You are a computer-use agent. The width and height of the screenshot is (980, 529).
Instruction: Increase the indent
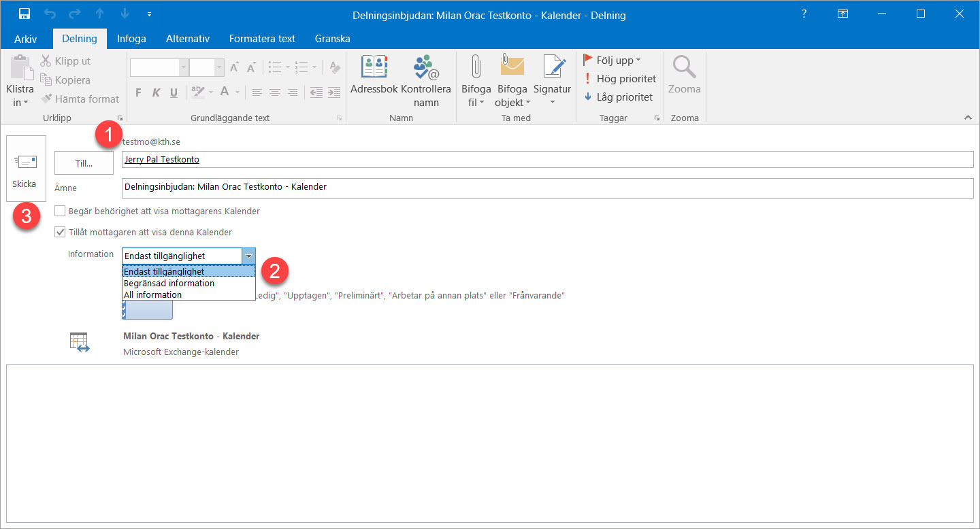click(334, 92)
